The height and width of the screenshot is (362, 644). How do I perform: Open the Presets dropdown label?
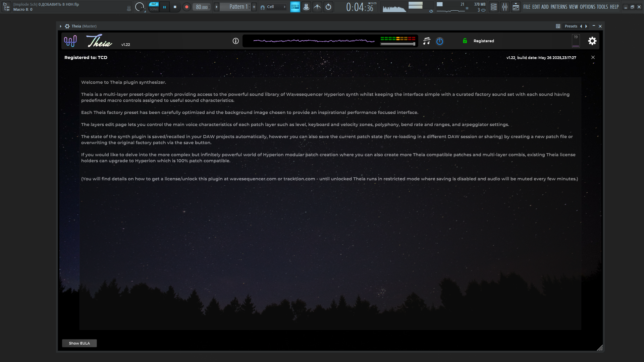571,26
